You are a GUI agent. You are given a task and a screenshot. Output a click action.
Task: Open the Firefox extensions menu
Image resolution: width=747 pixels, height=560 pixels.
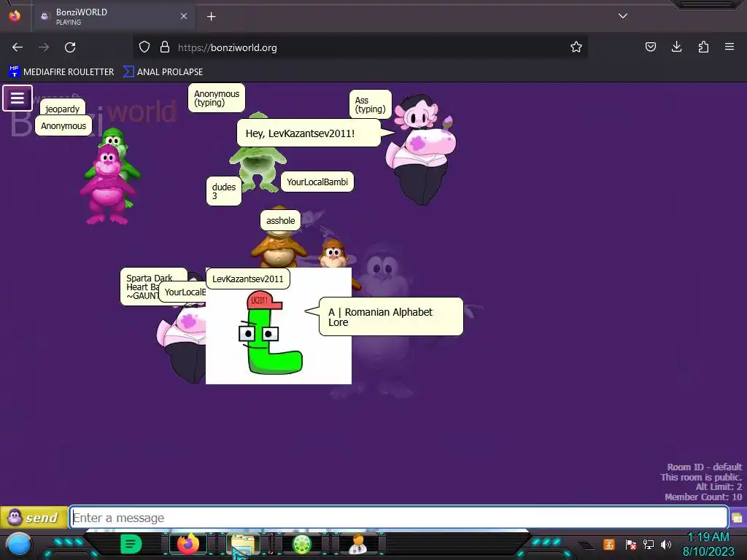click(703, 47)
